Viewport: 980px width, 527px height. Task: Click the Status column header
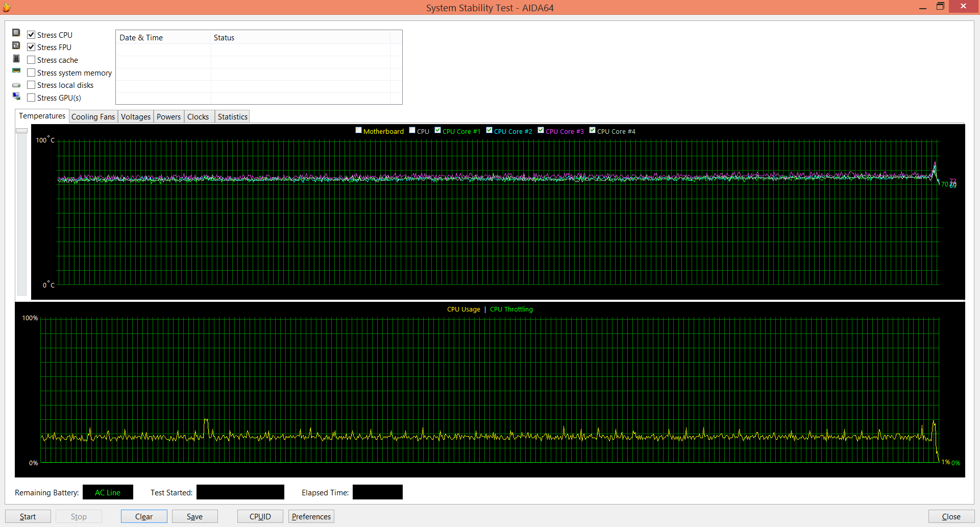tap(301, 37)
